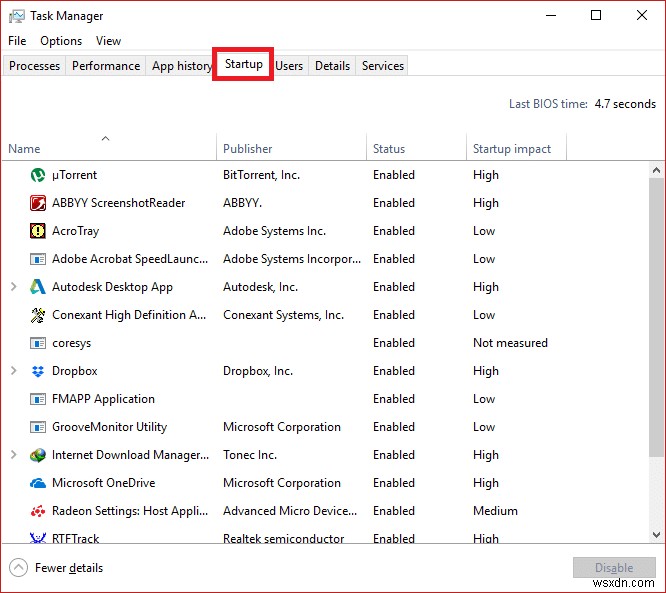Select the FMAPP Application name text
This screenshot has height=593, width=666.
[x=103, y=399]
